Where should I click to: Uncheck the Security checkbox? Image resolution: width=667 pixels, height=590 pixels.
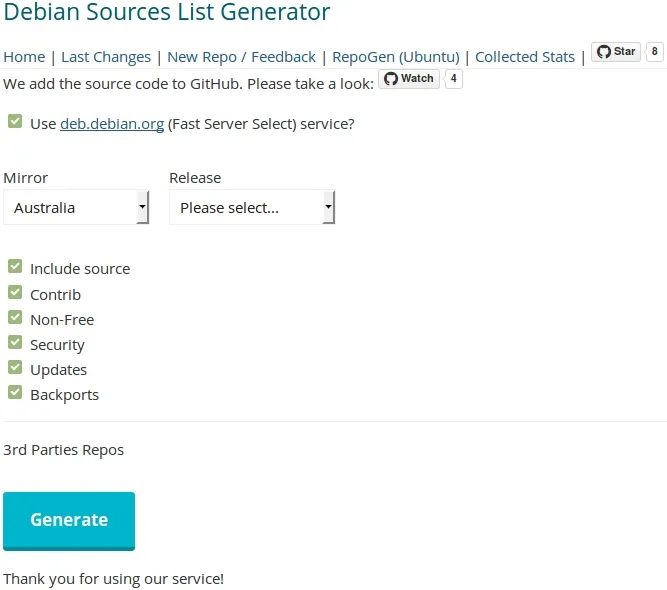pyautogui.click(x=15, y=343)
